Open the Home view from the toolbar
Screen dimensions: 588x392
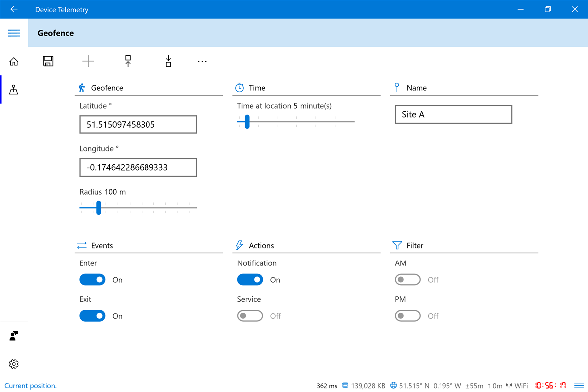click(x=14, y=61)
